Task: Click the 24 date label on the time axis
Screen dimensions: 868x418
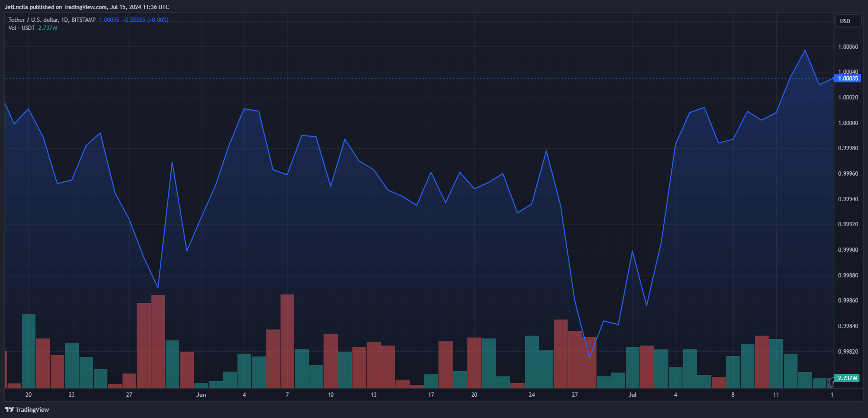Action: point(532,395)
